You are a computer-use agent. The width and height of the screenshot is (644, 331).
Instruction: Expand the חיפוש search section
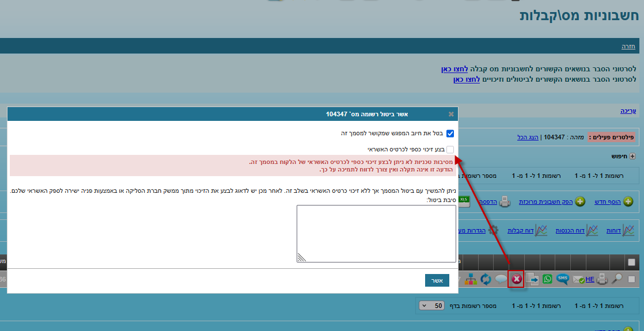click(632, 156)
